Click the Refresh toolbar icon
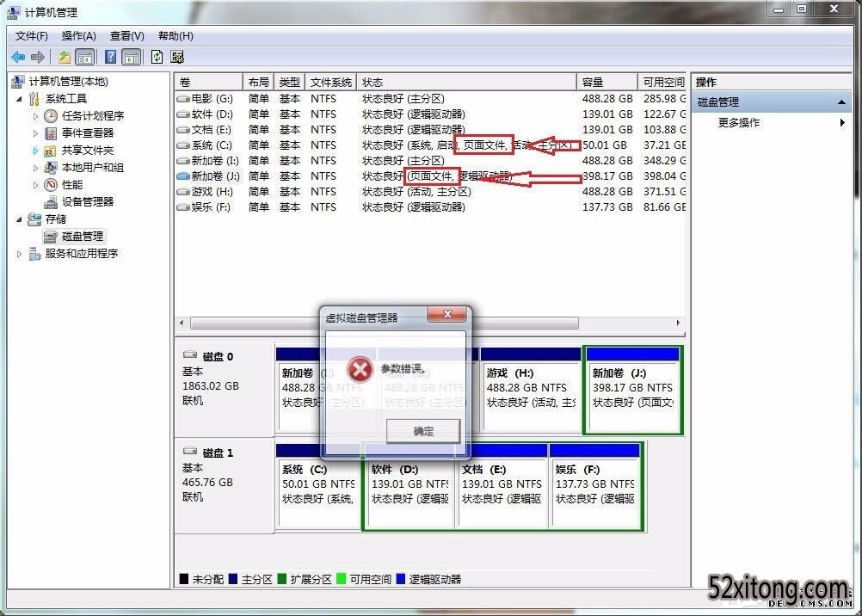The width and height of the screenshot is (862, 616). (157, 57)
